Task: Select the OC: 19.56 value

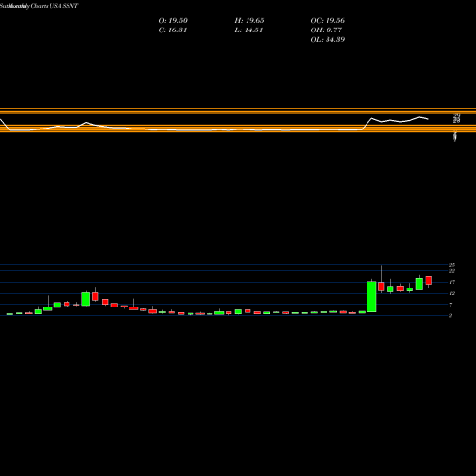Action: tap(327, 21)
